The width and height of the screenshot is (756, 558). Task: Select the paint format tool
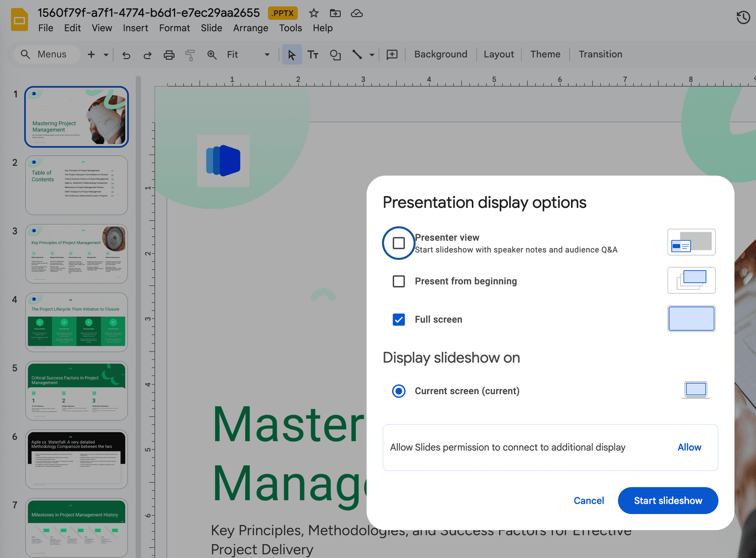tap(190, 55)
